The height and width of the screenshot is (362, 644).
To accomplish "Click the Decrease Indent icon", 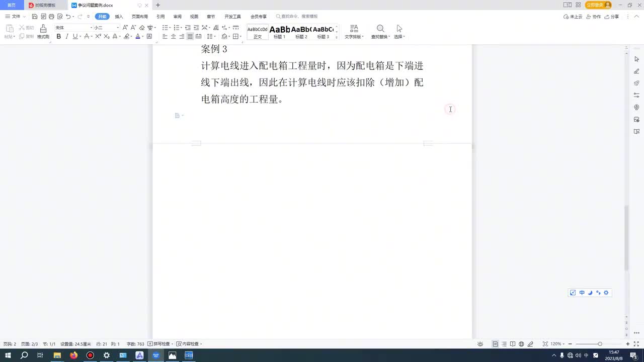I will 188,28.
